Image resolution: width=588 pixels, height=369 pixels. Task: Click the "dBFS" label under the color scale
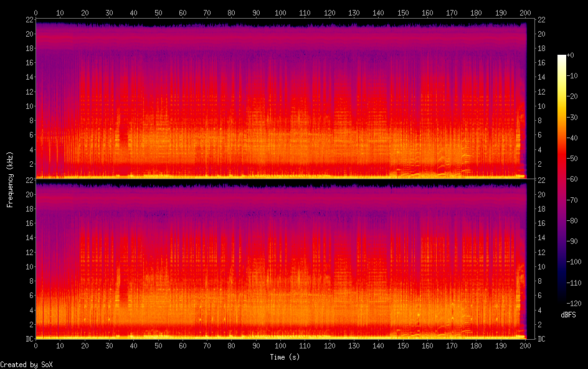[x=568, y=315]
